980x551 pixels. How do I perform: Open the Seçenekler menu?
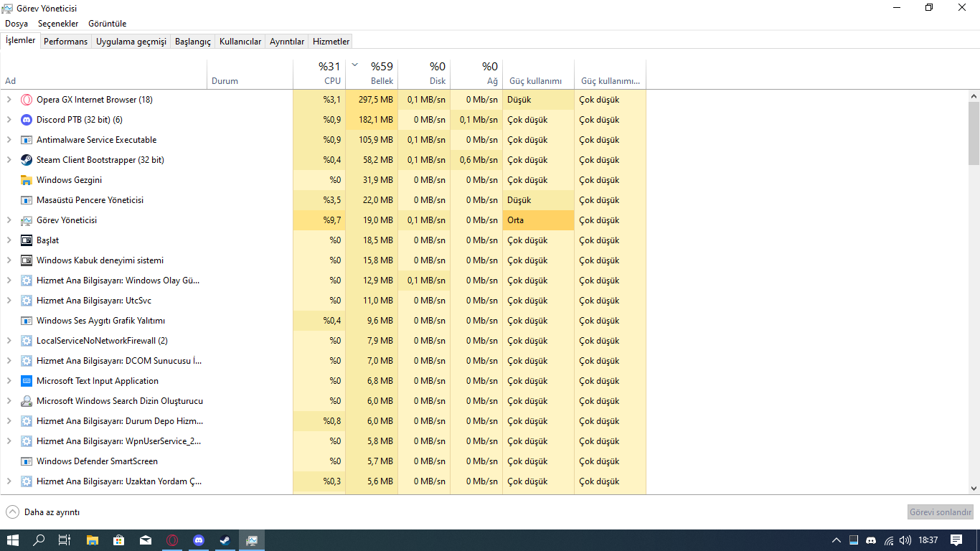tap(58, 24)
